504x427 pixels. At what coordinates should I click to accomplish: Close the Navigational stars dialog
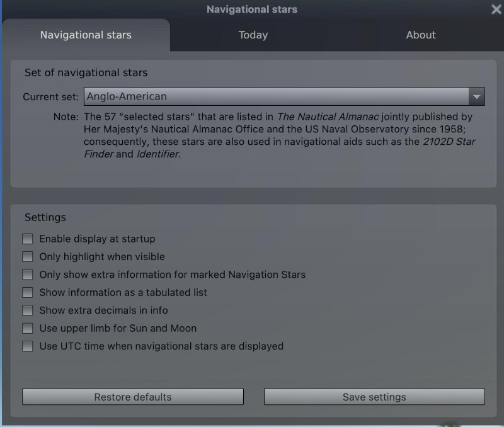pos(496,9)
